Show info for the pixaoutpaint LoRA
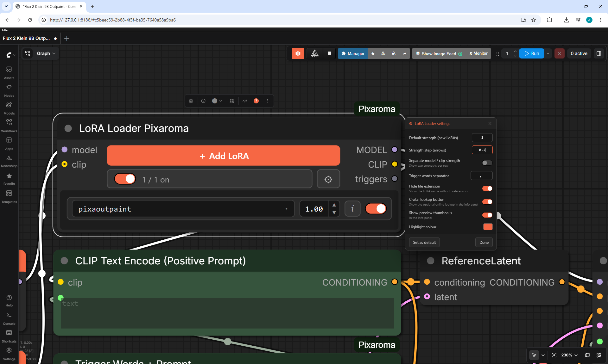 click(x=352, y=209)
